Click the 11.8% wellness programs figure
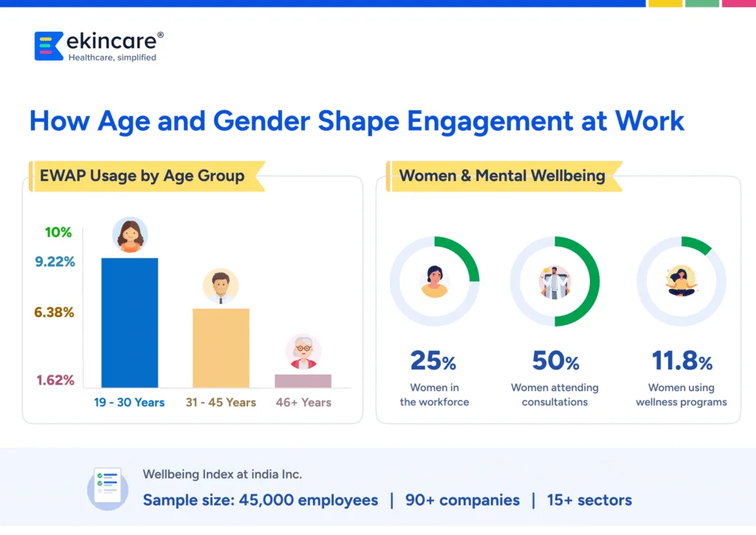Viewport: 756px width, 535px height. (x=681, y=361)
